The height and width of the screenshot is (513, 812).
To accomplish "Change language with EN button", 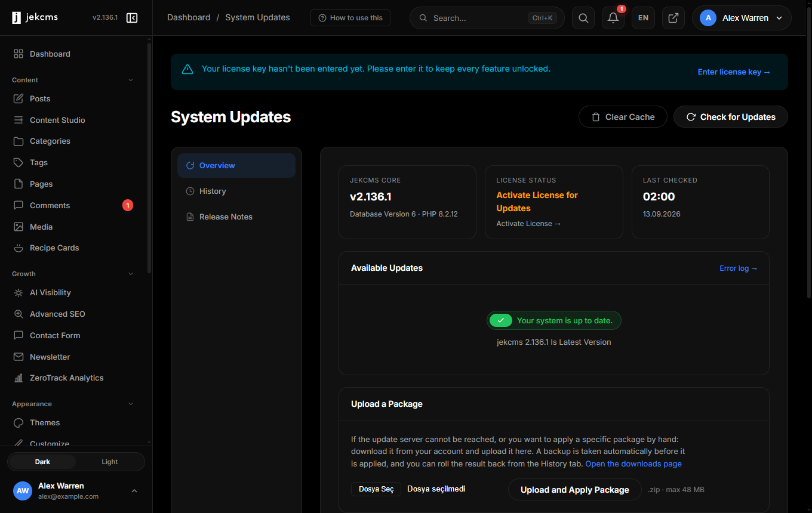I will (x=643, y=18).
